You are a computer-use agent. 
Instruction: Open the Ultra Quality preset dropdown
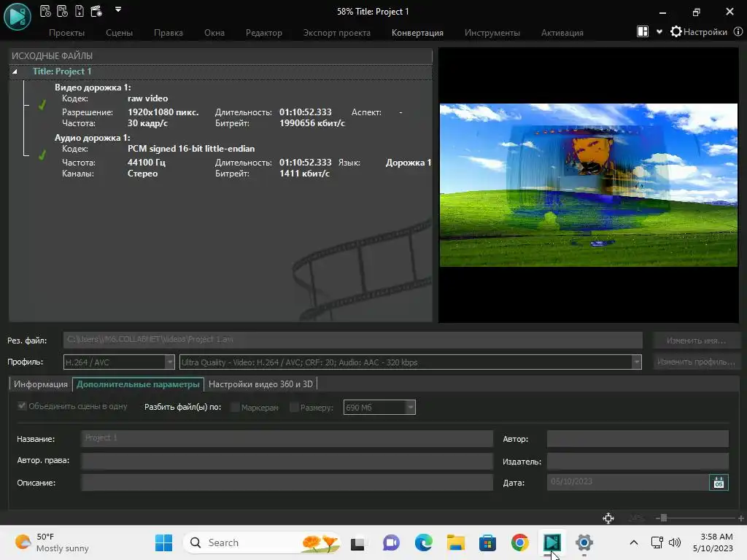[410, 362]
